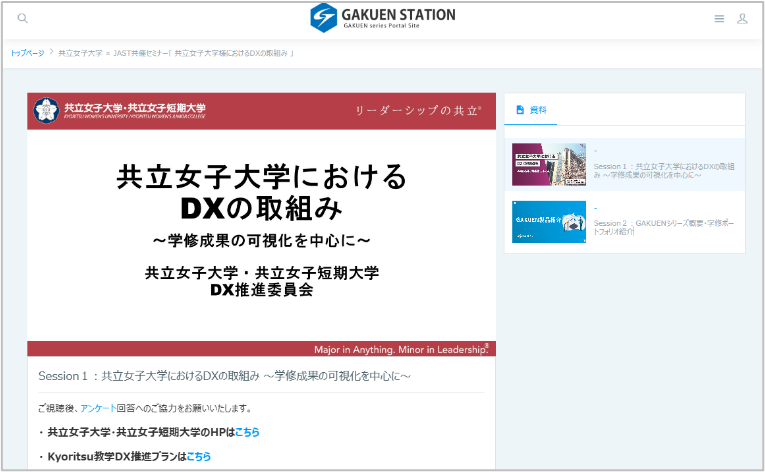Click the GAKUEN STATION title text
Screen dimensions: 765x472
[398, 15]
